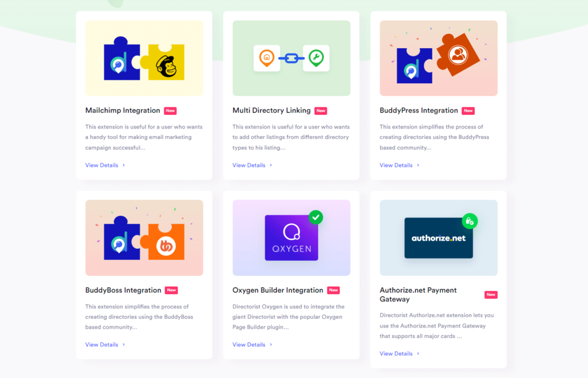This screenshot has width=588, height=378.
Task: Open the Oxygen Builder thumbnail image
Action: point(291,237)
